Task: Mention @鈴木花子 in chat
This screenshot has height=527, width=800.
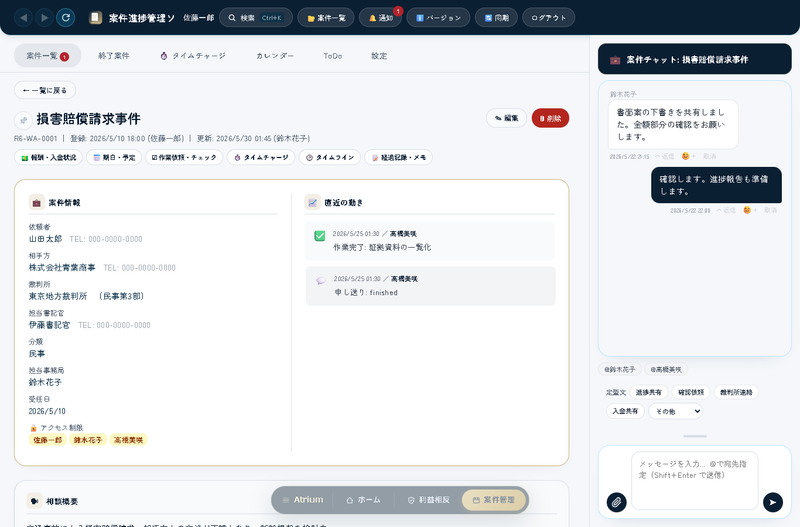Action: click(620, 369)
